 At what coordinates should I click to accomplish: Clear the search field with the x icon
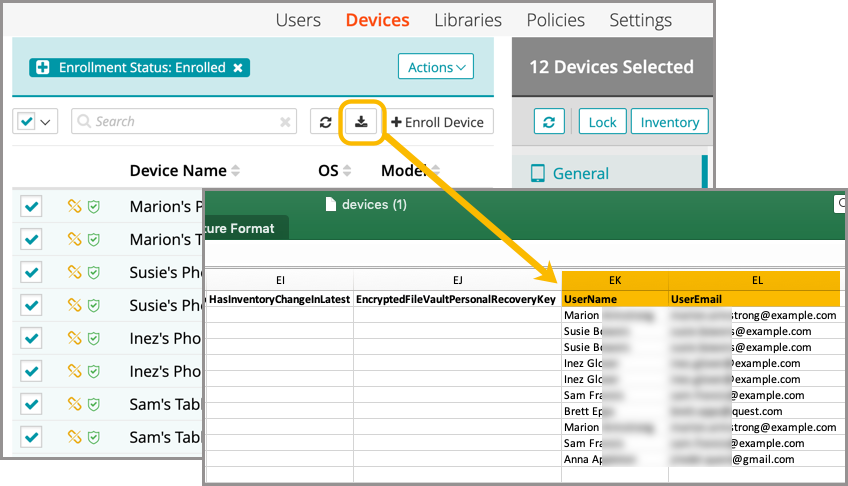(x=285, y=122)
